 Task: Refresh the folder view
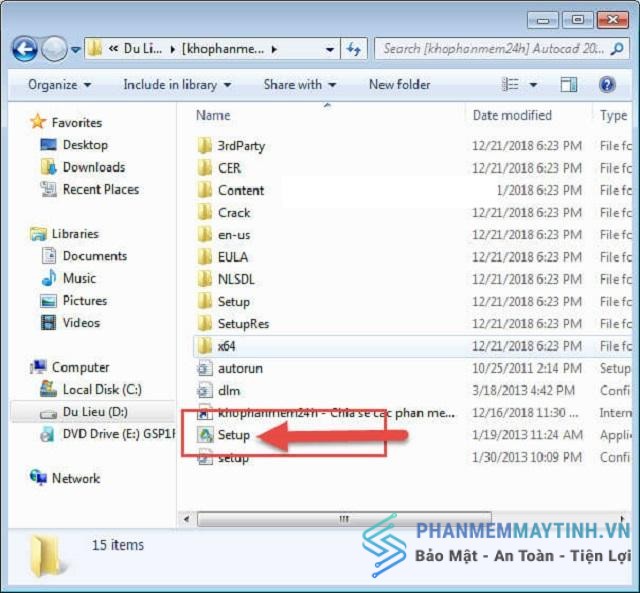click(354, 49)
